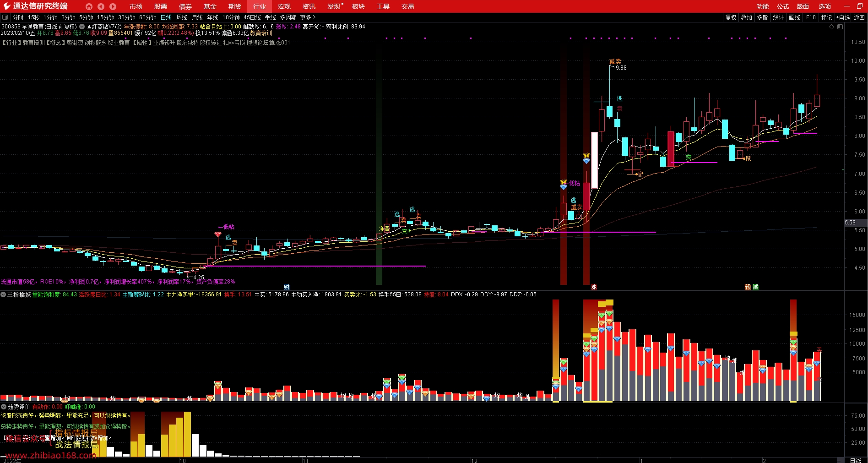Minimize the terminal window
Screen dimensions: 868x463
pos(846,6)
